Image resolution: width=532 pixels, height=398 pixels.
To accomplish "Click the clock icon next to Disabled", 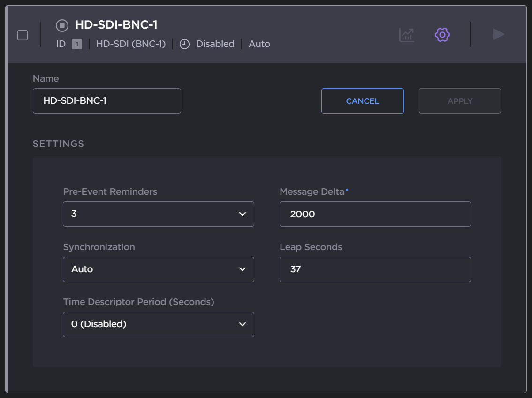I will tap(185, 44).
